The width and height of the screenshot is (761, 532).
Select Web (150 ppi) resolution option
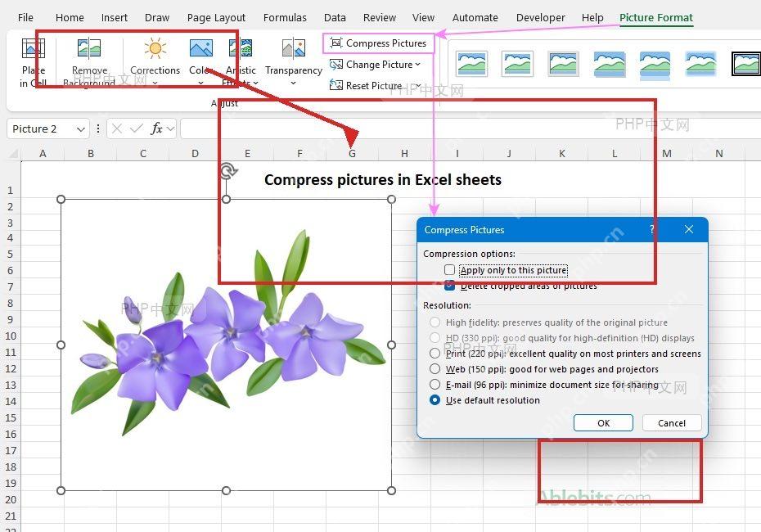tap(435, 369)
